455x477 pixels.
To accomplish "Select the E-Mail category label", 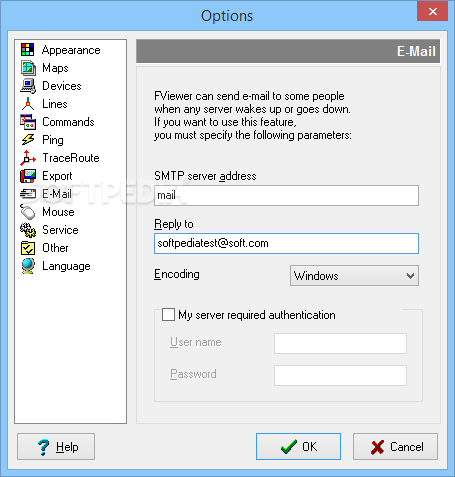I will [x=57, y=194].
